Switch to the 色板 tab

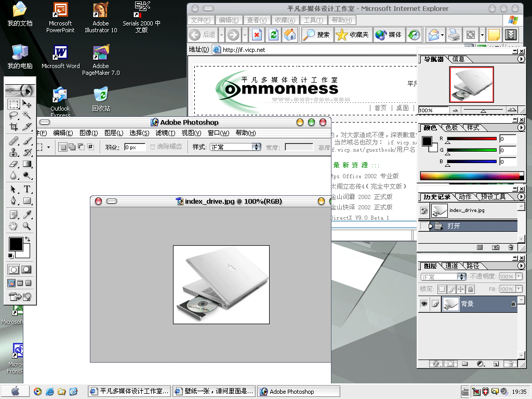tap(451, 128)
